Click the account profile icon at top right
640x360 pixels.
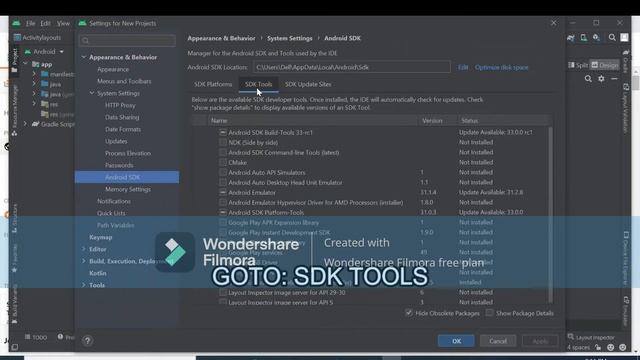[x=624, y=37]
